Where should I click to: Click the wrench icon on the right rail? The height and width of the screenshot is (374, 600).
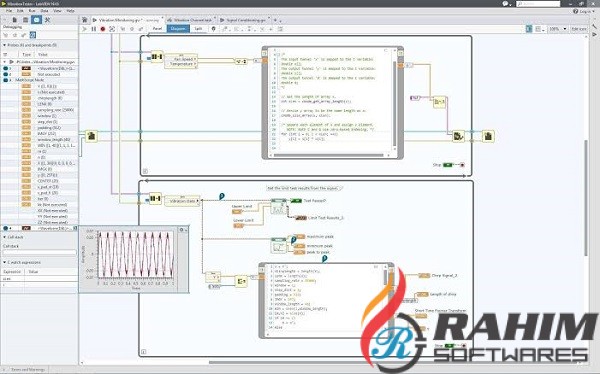(594, 26)
